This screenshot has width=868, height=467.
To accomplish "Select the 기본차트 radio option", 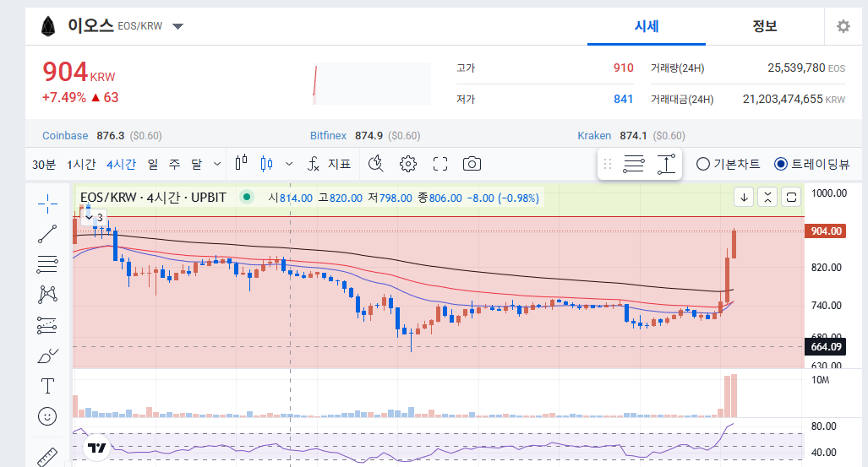I will coord(703,164).
